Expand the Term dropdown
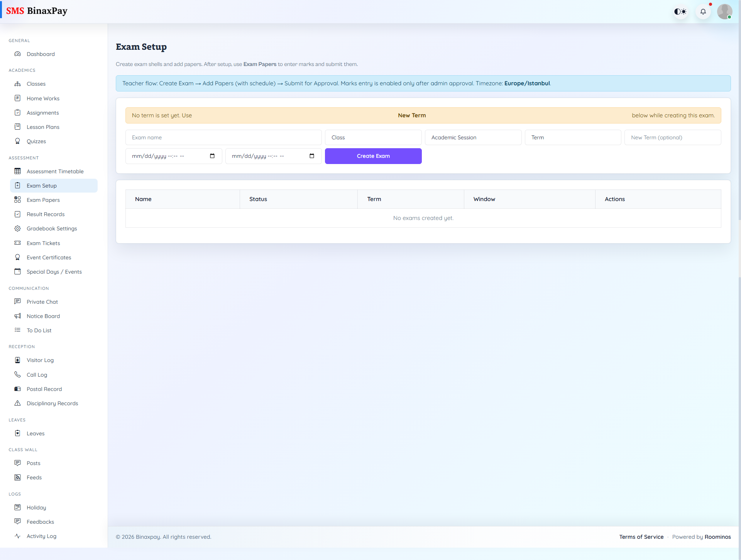 coord(573,137)
